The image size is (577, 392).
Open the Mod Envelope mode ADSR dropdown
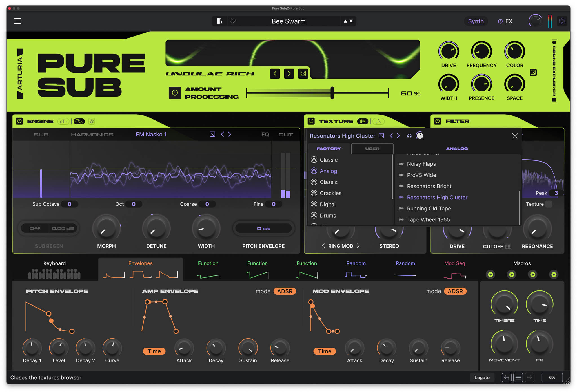click(455, 291)
